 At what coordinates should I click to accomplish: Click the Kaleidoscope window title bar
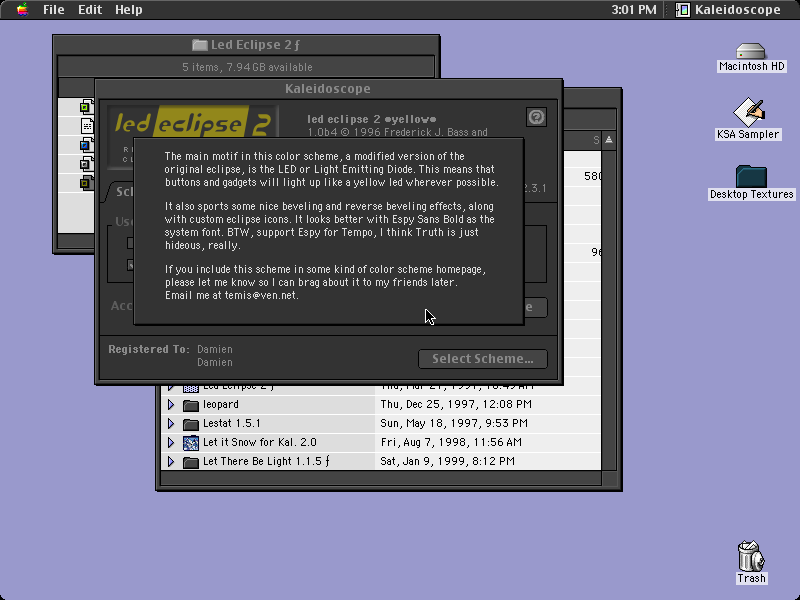pos(329,89)
